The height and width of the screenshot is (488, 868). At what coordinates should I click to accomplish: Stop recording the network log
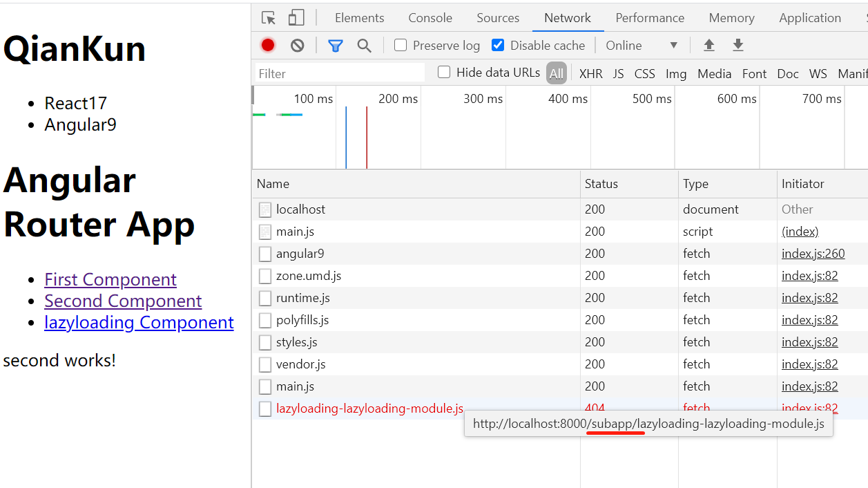[268, 45]
